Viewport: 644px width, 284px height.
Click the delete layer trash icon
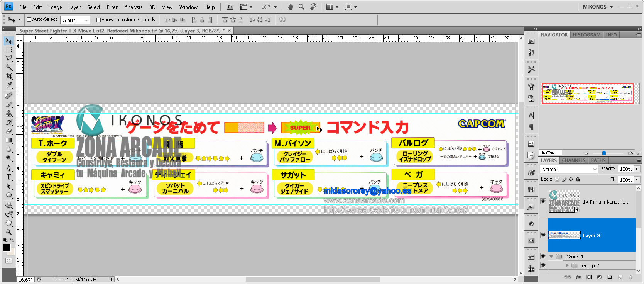(x=630, y=277)
